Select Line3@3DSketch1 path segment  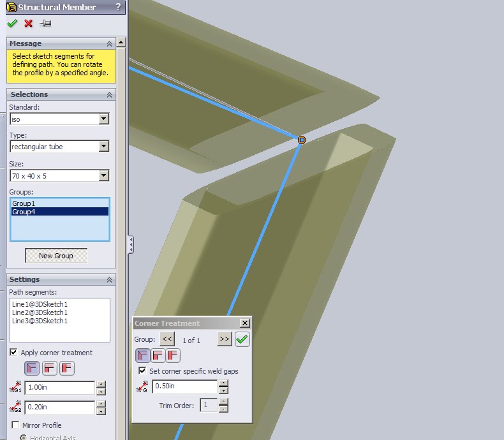coord(40,321)
